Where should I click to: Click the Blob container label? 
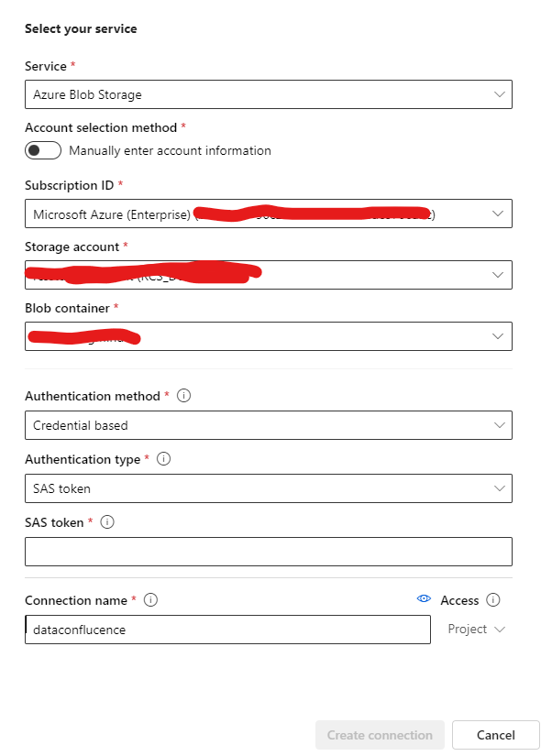click(67, 308)
